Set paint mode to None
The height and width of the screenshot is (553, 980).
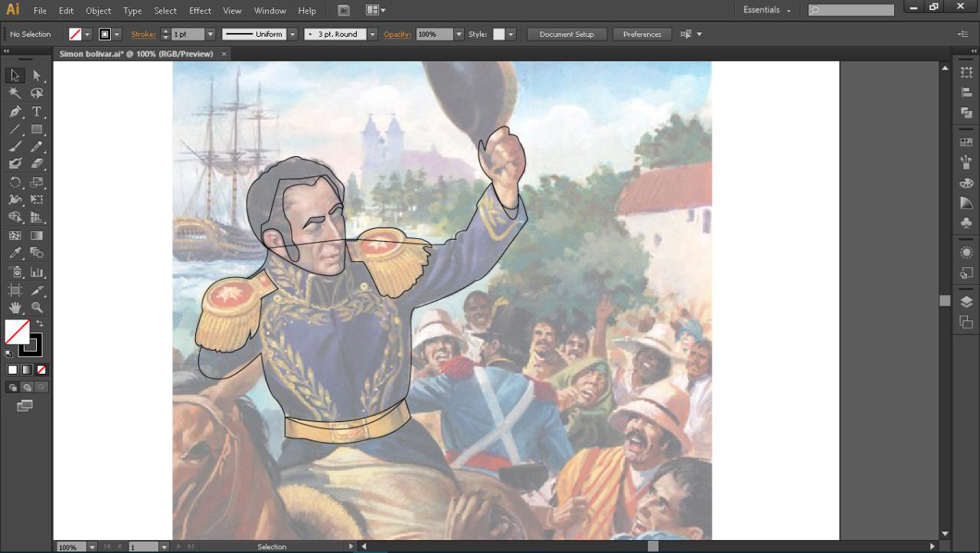pyautogui.click(x=41, y=369)
